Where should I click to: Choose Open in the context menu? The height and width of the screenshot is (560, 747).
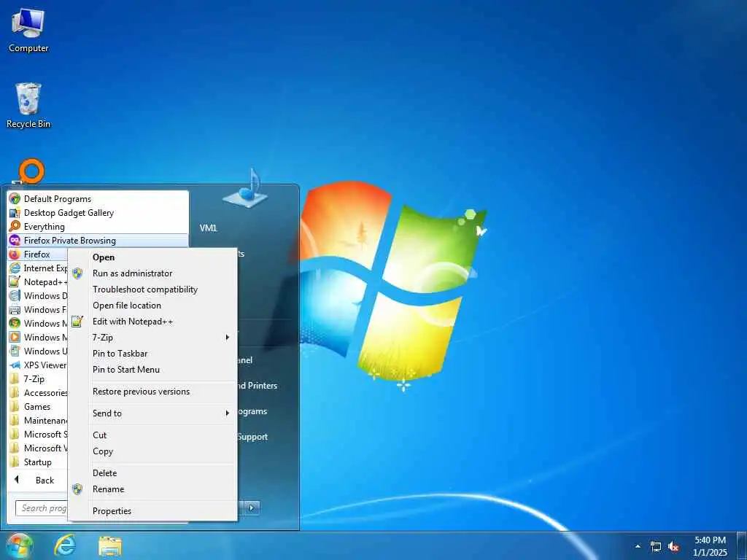click(152, 257)
